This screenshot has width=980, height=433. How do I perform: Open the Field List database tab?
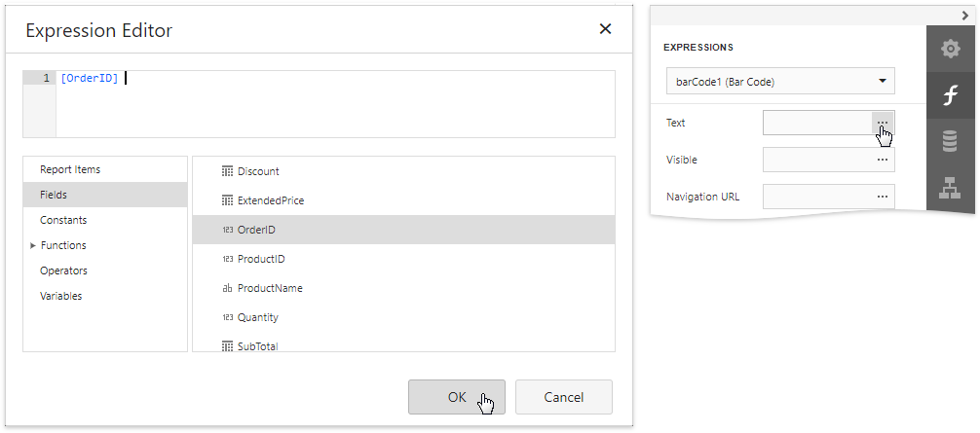click(x=949, y=141)
